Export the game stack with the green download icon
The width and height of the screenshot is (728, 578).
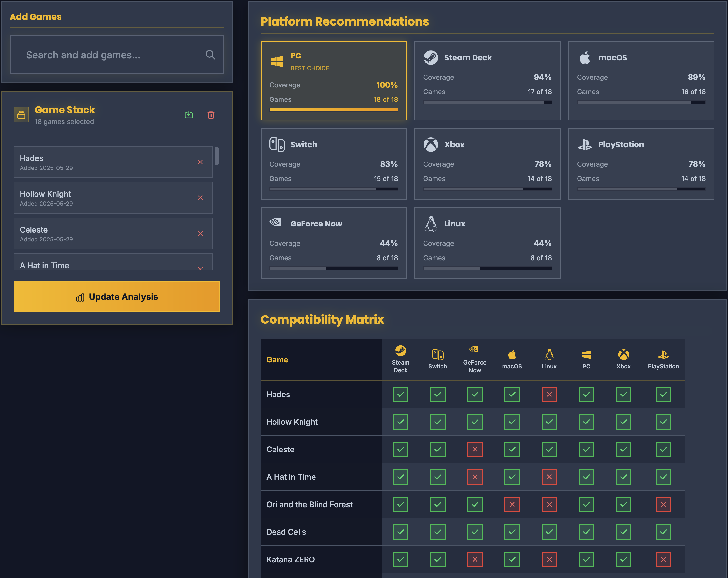tap(189, 115)
